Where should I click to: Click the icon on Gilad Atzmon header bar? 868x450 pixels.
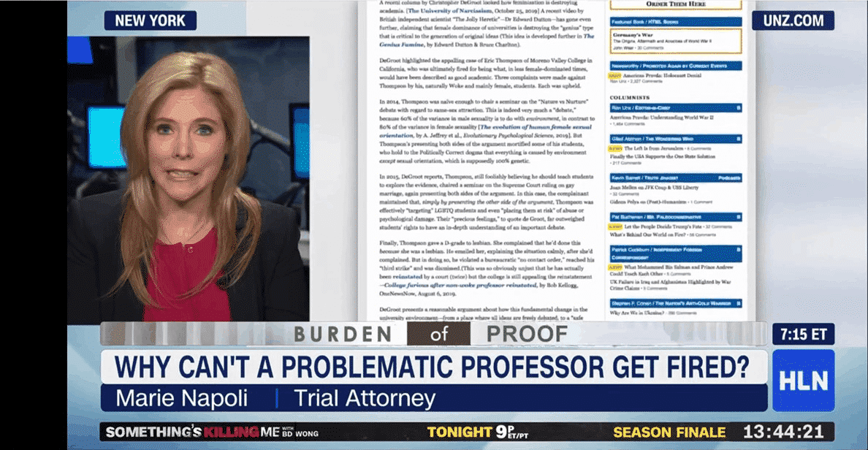coord(738,138)
